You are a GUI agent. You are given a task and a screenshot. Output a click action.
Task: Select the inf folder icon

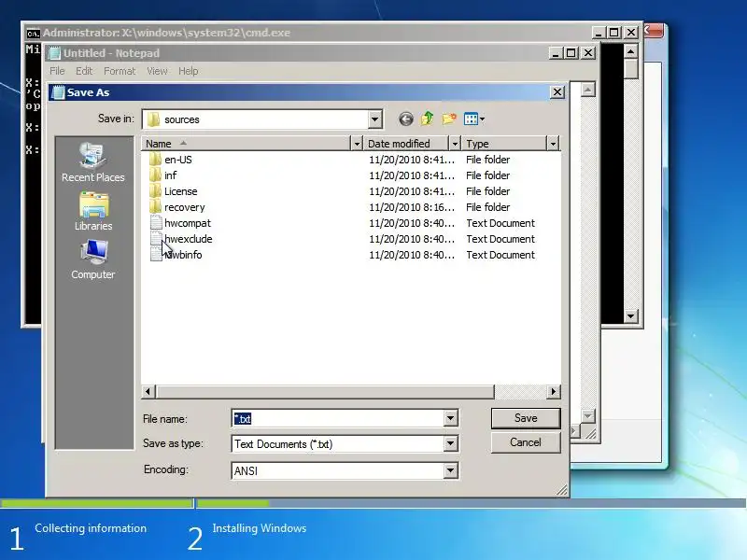coord(155,175)
